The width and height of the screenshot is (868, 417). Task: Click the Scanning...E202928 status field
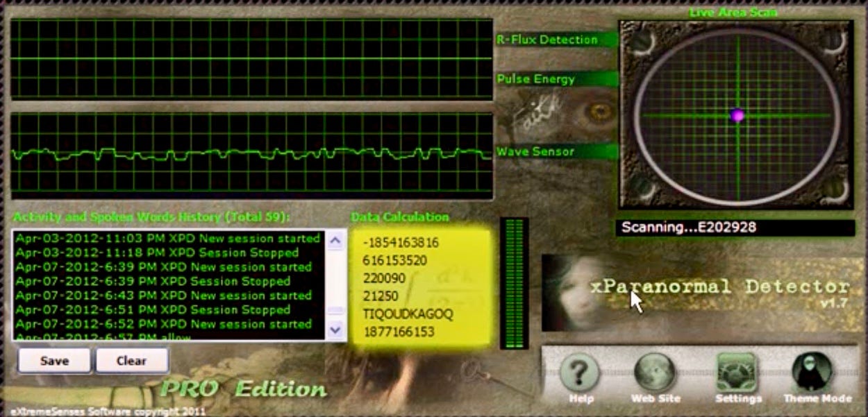point(735,228)
